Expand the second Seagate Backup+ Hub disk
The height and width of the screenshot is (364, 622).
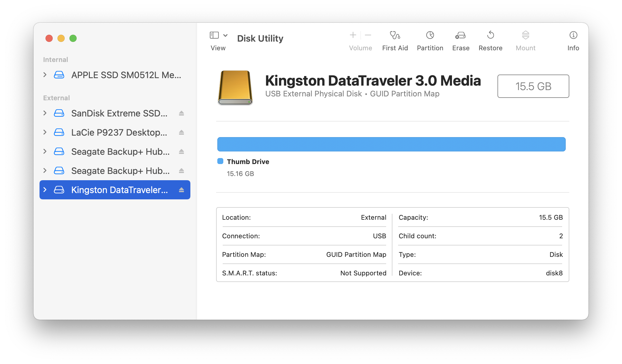[x=45, y=171]
